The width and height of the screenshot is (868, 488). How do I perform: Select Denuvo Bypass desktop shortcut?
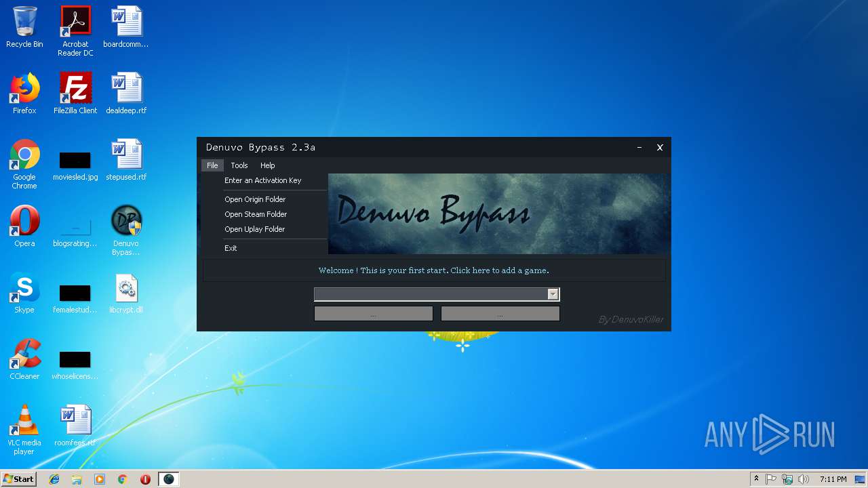tap(126, 230)
